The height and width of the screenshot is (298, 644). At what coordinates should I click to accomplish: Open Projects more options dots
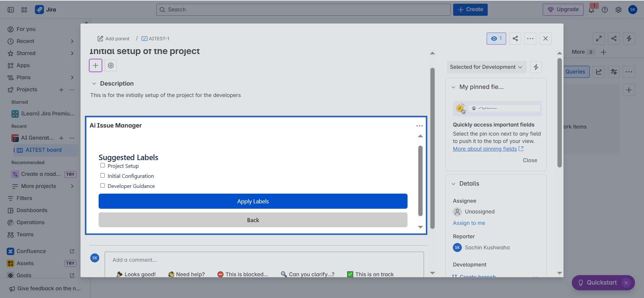[72, 90]
